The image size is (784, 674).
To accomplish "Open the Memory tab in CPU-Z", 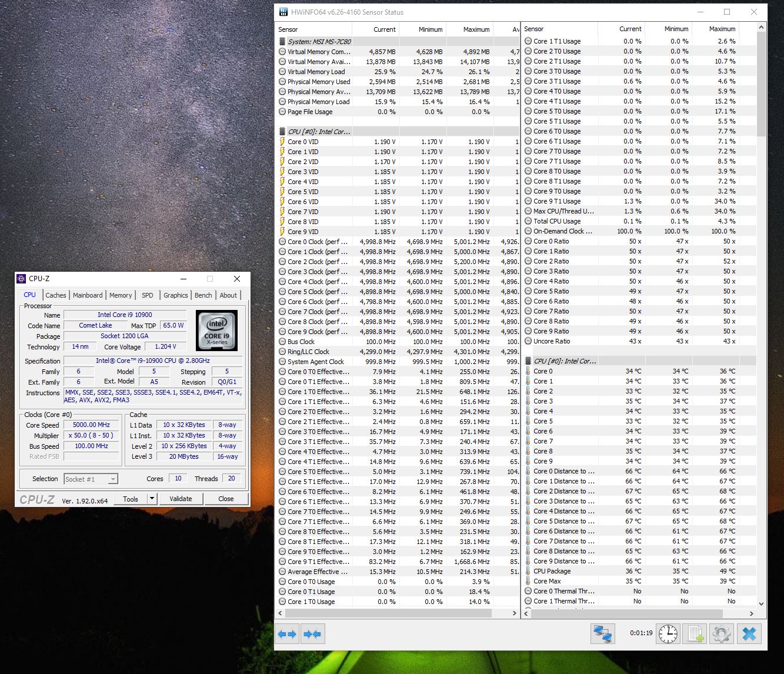I will click(121, 295).
